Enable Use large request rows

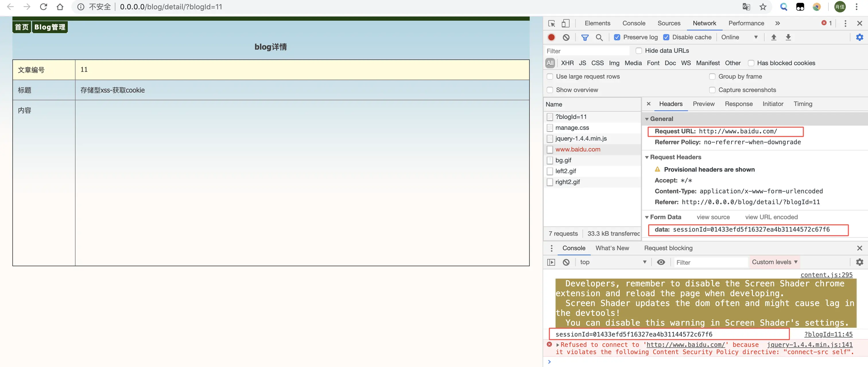coord(550,77)
